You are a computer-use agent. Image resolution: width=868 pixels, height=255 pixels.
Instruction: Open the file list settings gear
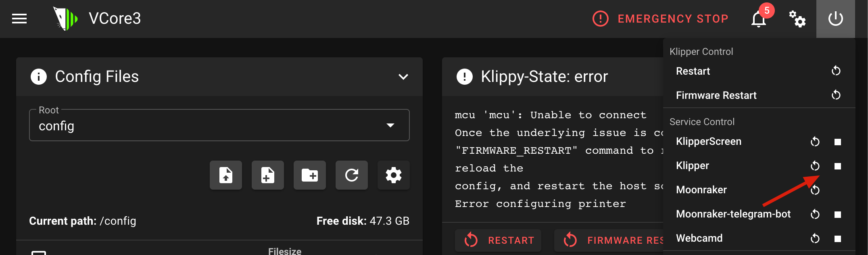394,175
